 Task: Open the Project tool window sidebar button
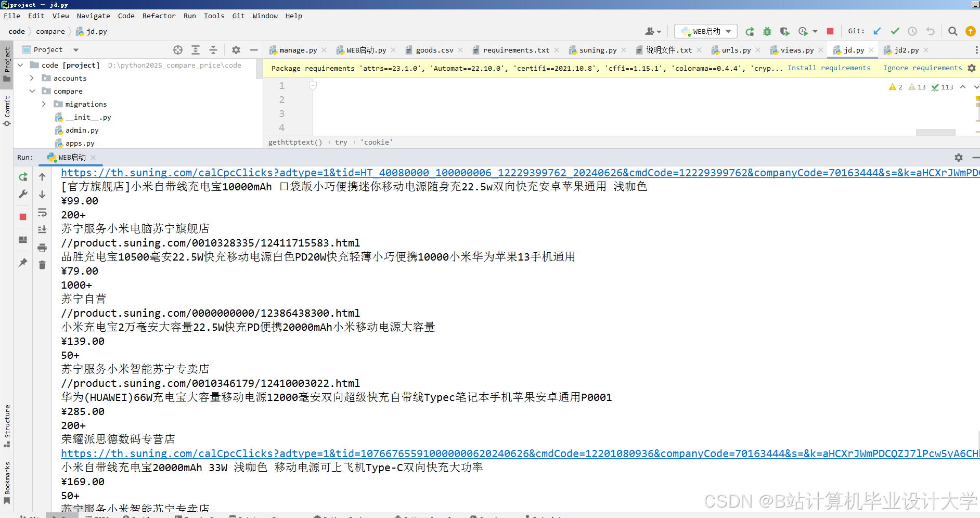point(7,64)
